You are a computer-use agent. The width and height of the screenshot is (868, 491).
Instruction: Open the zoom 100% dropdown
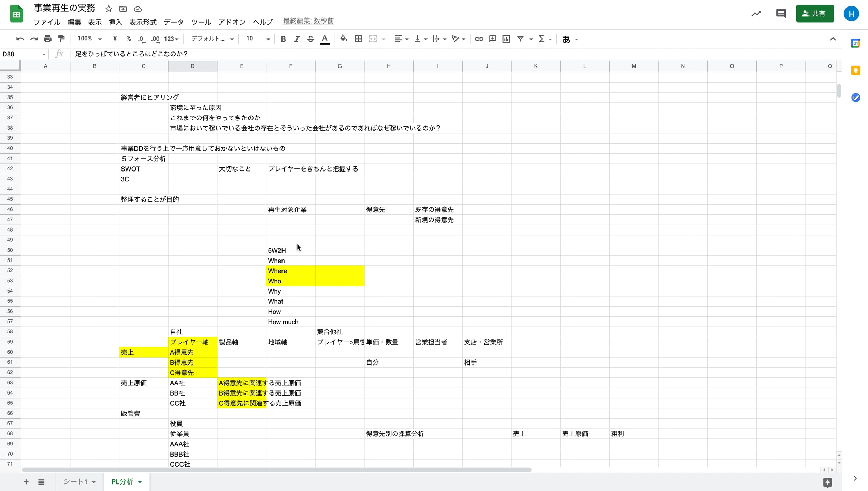point(89,39)
